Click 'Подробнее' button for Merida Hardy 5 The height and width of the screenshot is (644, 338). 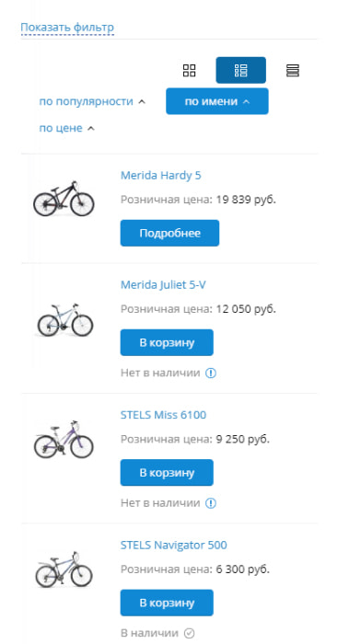tap(169, 234)
